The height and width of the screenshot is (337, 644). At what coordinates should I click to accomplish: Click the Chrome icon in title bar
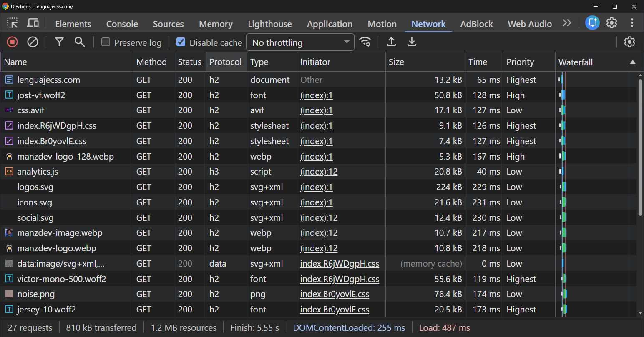[x=5, y=6]
